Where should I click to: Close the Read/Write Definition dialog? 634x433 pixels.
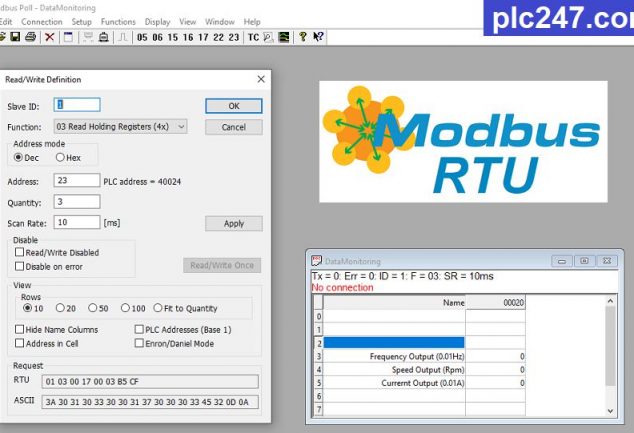tap(261, 79)
